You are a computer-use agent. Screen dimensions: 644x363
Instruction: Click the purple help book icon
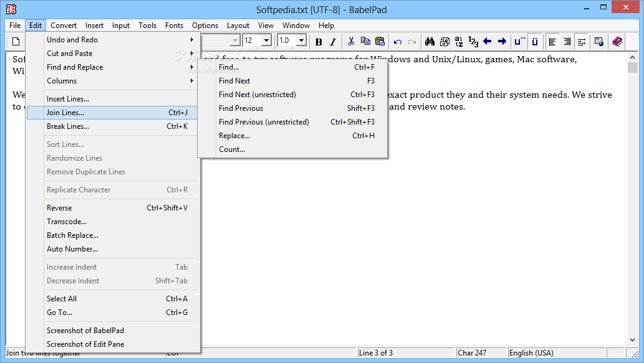click(617, 42)
